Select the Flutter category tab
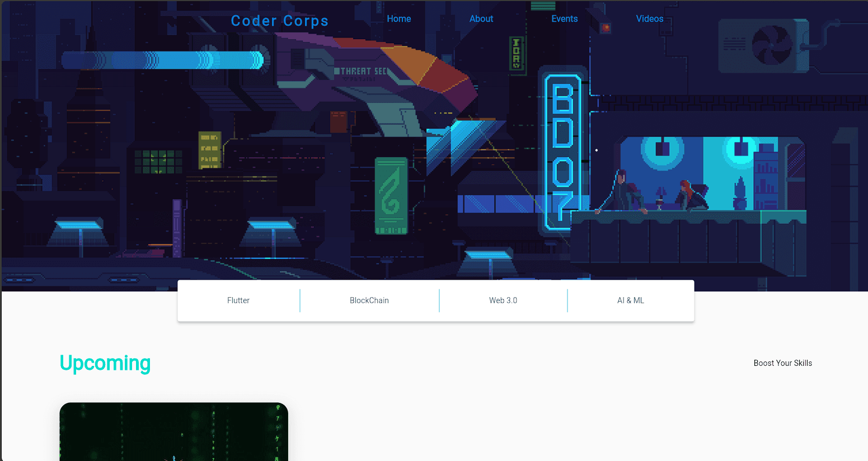This screenshot has height=461, width=868. [238, 300]
